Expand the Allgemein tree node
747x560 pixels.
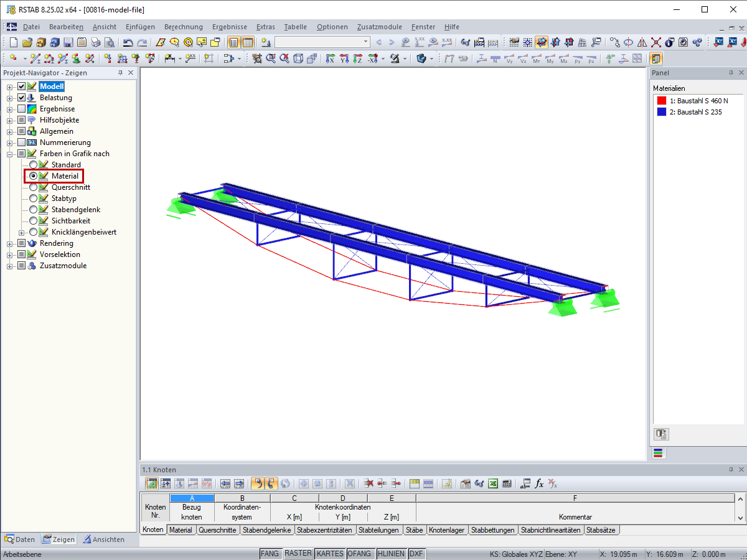coord(10,131)
